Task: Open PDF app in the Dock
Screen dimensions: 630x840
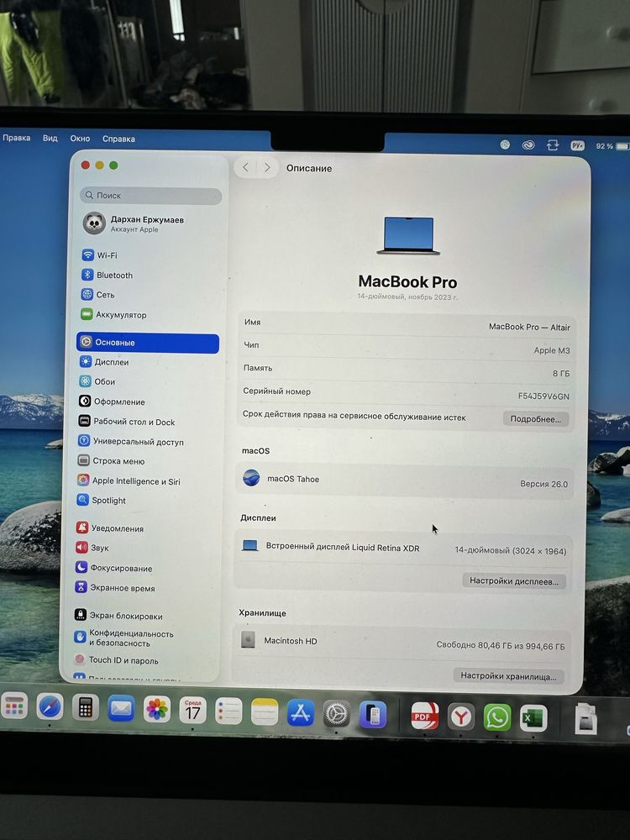Action: (x=425, y=716)
